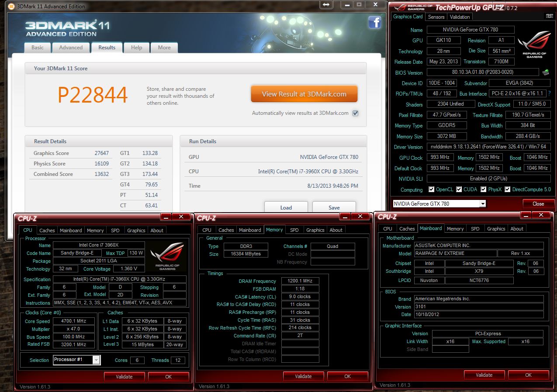Screen dimensions: 557x392
Task: Click OK in the left CPU-Z window
Action: point(169,376)
